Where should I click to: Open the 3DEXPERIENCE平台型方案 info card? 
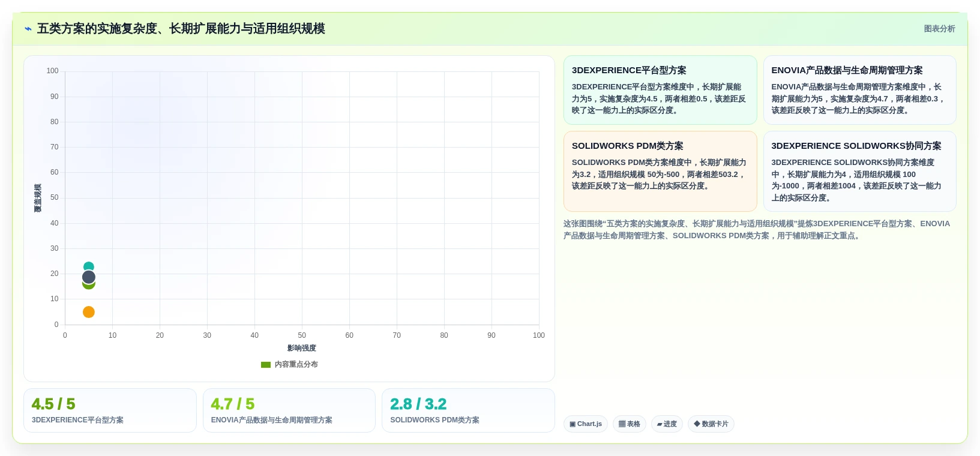[660, 90]
